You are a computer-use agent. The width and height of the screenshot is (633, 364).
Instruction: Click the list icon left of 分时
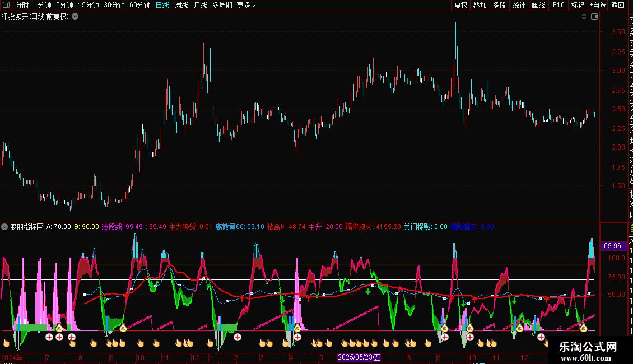6,5
